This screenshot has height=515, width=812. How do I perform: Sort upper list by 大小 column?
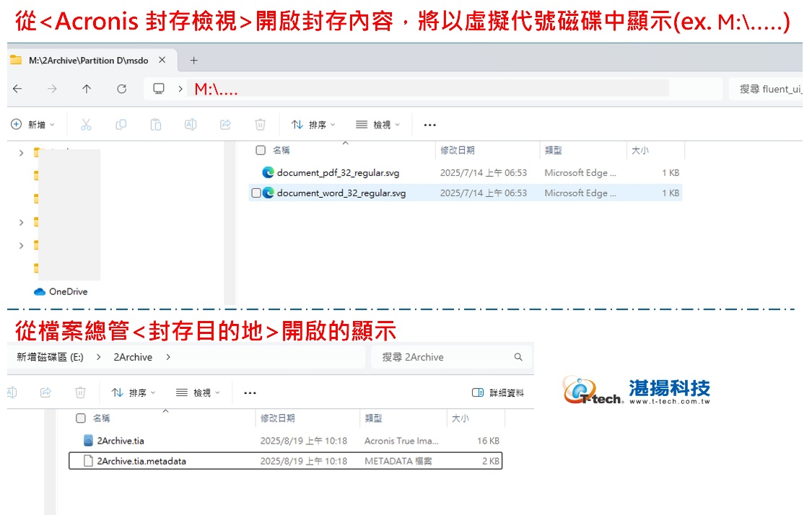click(x=640, y=150)
